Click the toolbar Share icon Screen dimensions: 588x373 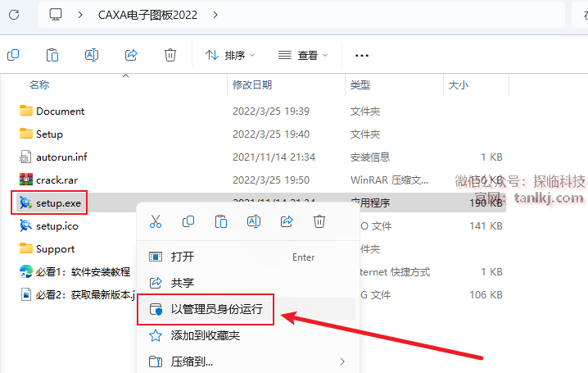131,55
